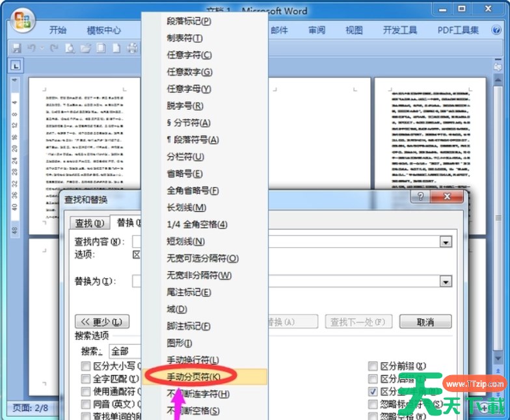Quick print with the printer icon
The width and height of the screenshot is (510, 420).
pos(133,48)
